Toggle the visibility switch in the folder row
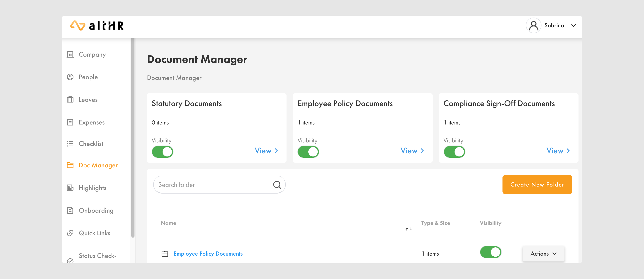This screenshot has height=279, width=644. click(x=491, y=252)
